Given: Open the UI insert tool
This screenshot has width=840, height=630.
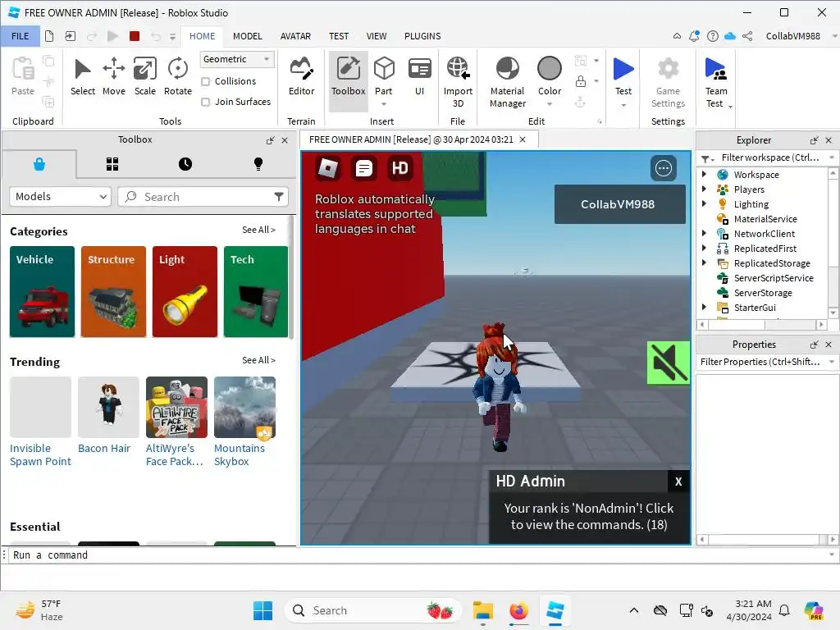Looking at the screenshot, I should 419,78.
